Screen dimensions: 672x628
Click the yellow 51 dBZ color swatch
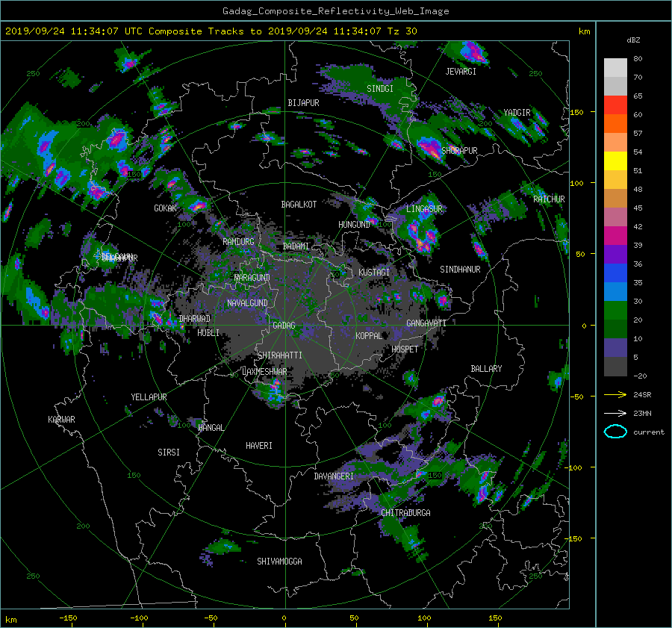pos(615,161)
